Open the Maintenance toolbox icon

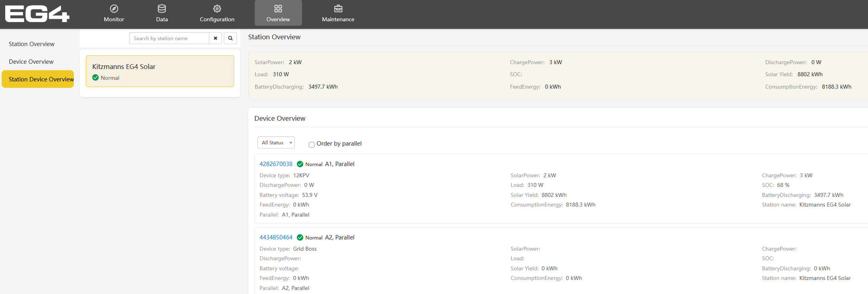pos(338,9)
